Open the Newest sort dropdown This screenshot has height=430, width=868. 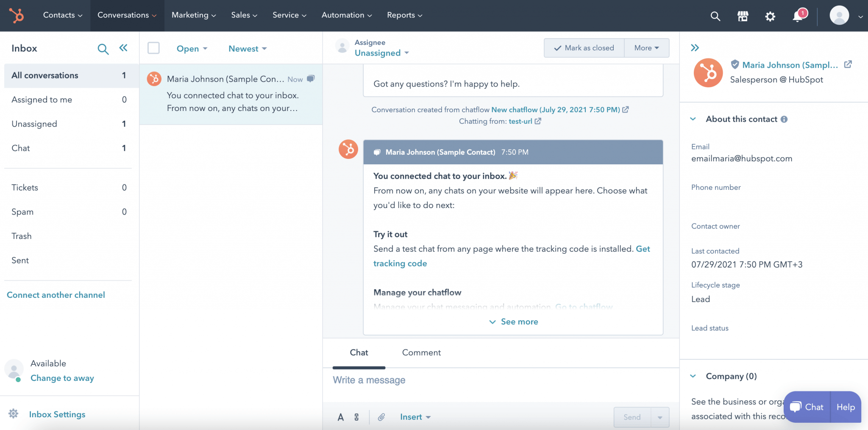click(x=247, y=48)
